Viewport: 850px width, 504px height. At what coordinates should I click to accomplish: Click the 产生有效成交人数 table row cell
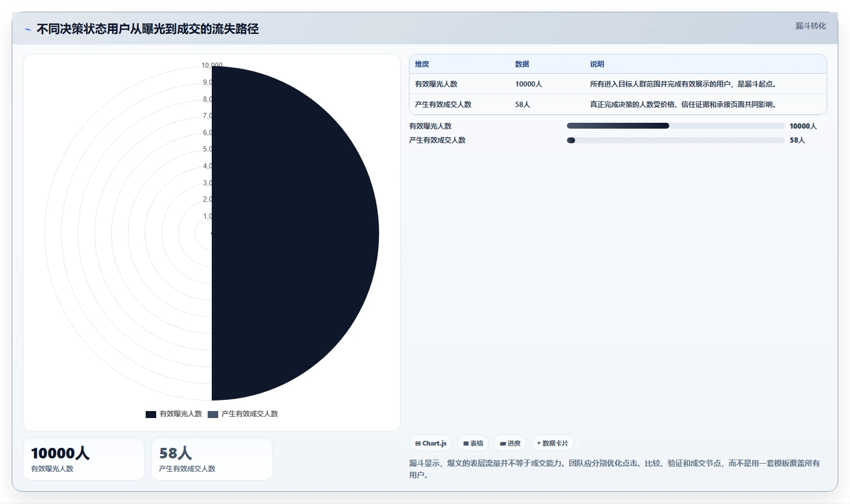(443, 105)
